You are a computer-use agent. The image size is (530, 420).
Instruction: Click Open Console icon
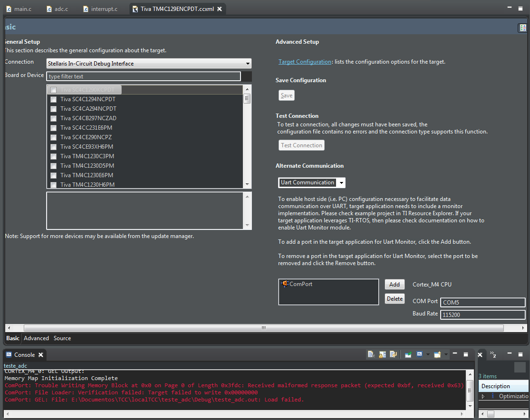tap(437, 354)
